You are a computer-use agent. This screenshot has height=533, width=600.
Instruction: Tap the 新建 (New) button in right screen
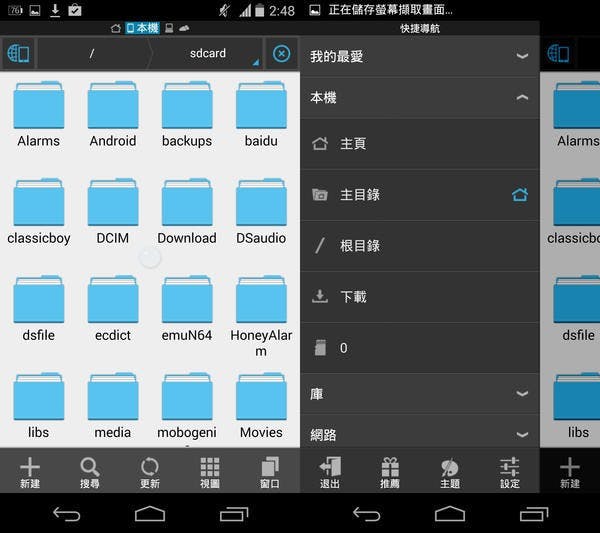pos(570,473)
